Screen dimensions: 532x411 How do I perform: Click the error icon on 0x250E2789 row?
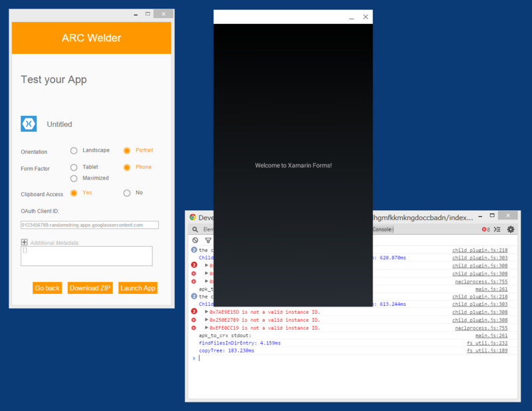pos(194,320)
